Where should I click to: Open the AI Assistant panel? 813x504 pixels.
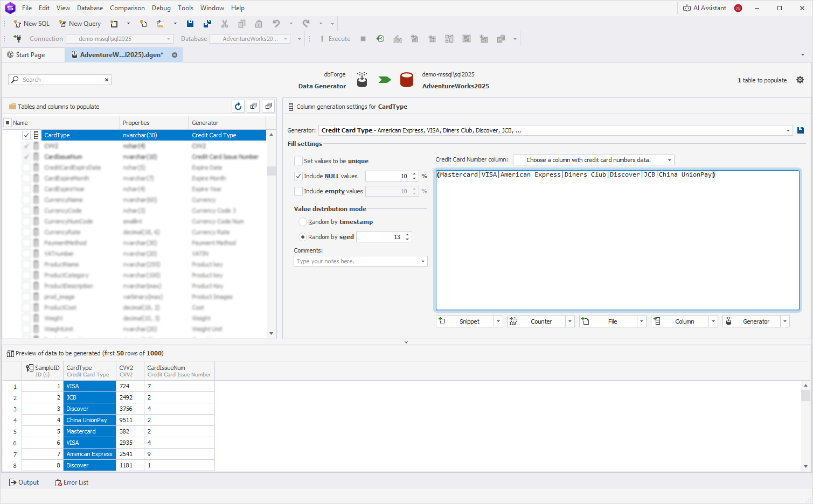coord(705,8)
